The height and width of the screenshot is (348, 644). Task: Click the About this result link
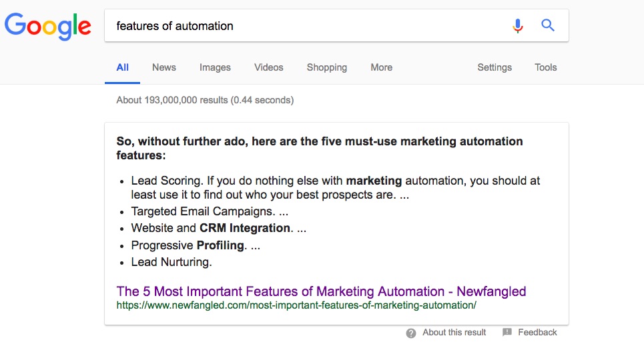454,333
